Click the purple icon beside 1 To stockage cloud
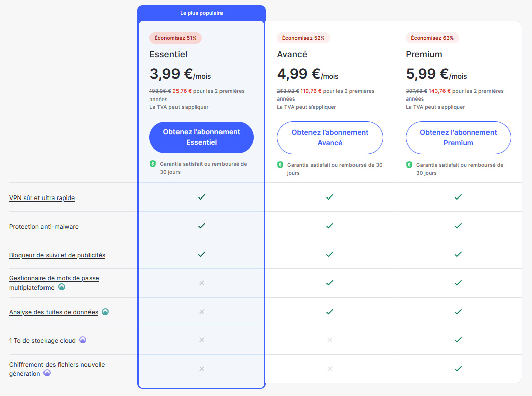The height and width of the screenshot is (396, 532). (83, 340)
